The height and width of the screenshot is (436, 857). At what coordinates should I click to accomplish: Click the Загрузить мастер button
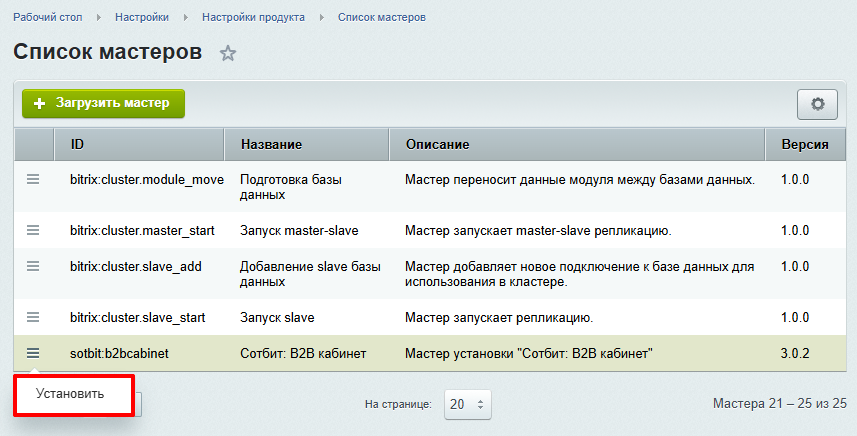(x=103, y=103)
